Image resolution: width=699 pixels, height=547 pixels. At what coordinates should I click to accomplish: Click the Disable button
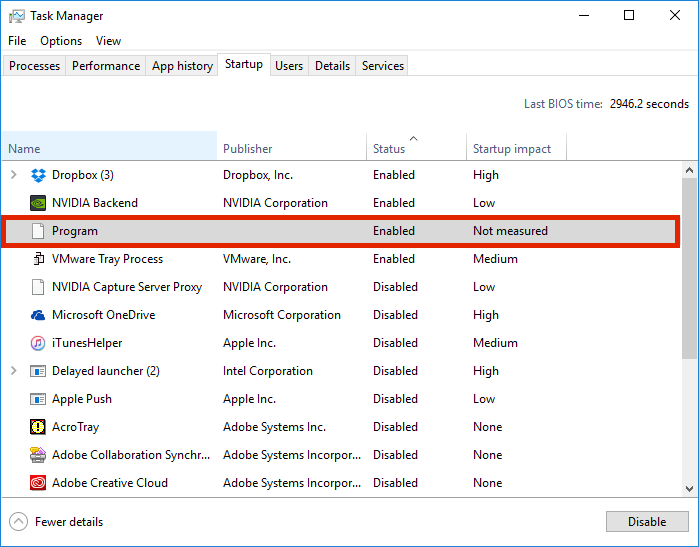pos(647,522)
